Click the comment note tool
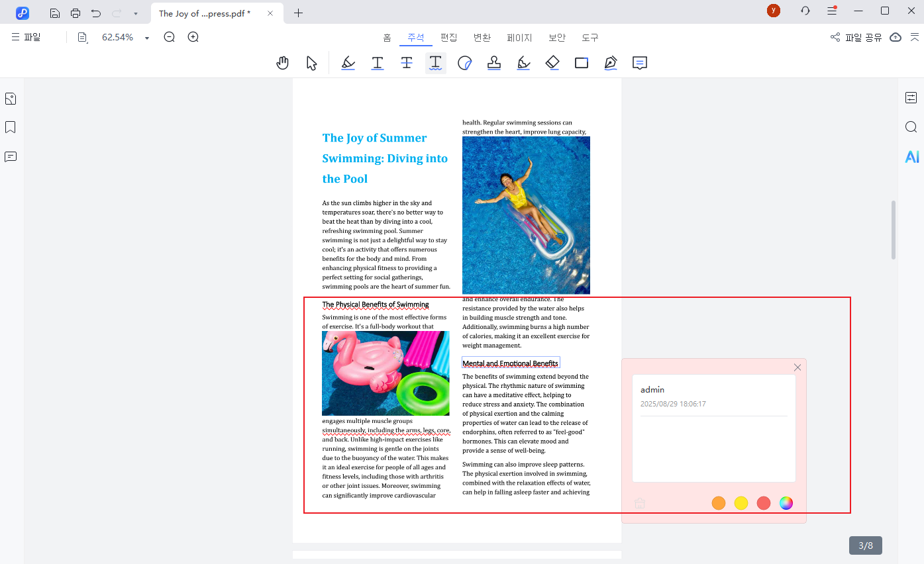This screenshot has width=924, height=564. (x=639, y=63)
